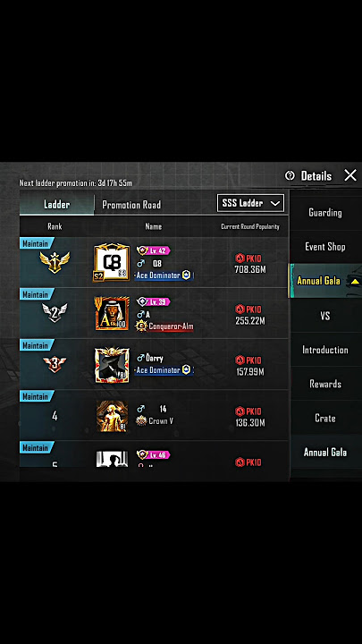This screenshot has width=362, height=644.
Task: Open the Details help icon
Action: coord(290,176)
